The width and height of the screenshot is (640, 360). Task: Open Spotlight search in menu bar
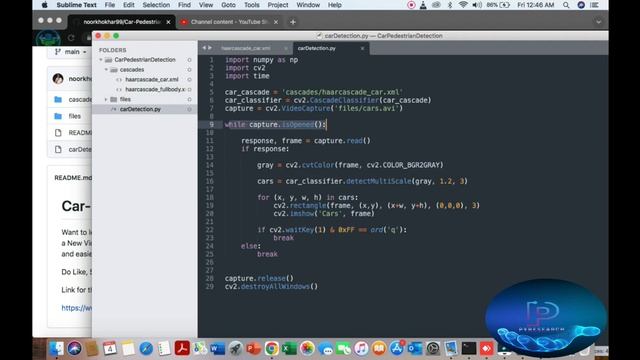pyautogui.click(x=566, y=5)
